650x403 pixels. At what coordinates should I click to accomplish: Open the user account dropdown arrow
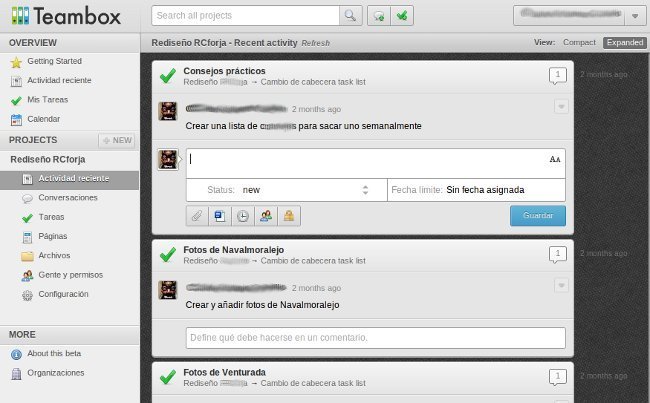click(635, 16)
